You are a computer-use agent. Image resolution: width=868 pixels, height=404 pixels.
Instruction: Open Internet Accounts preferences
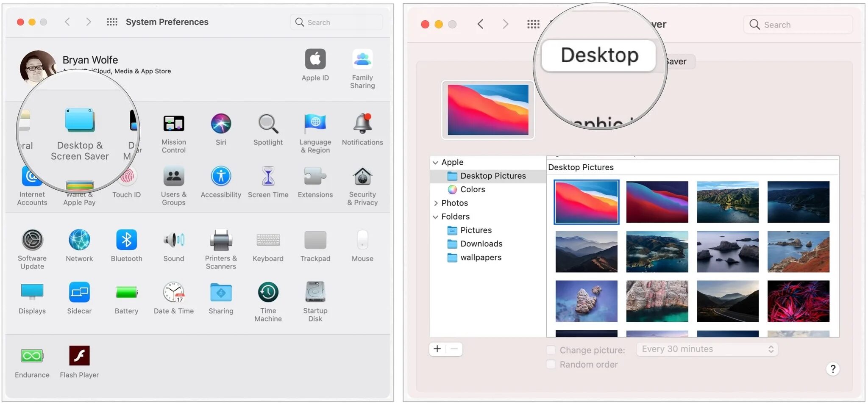32,186
